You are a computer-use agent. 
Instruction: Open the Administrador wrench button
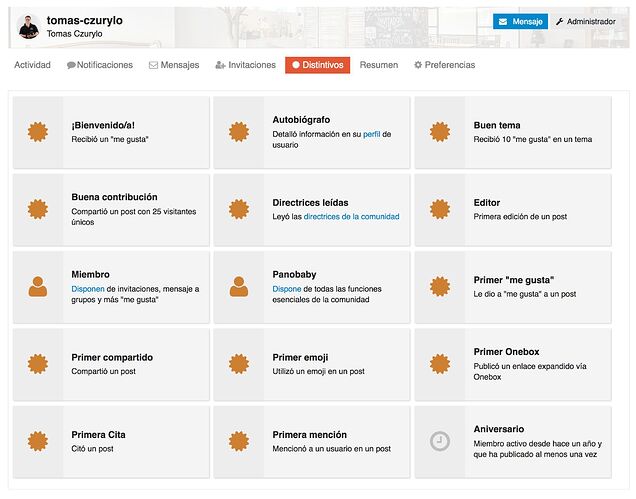pos(586,22)
